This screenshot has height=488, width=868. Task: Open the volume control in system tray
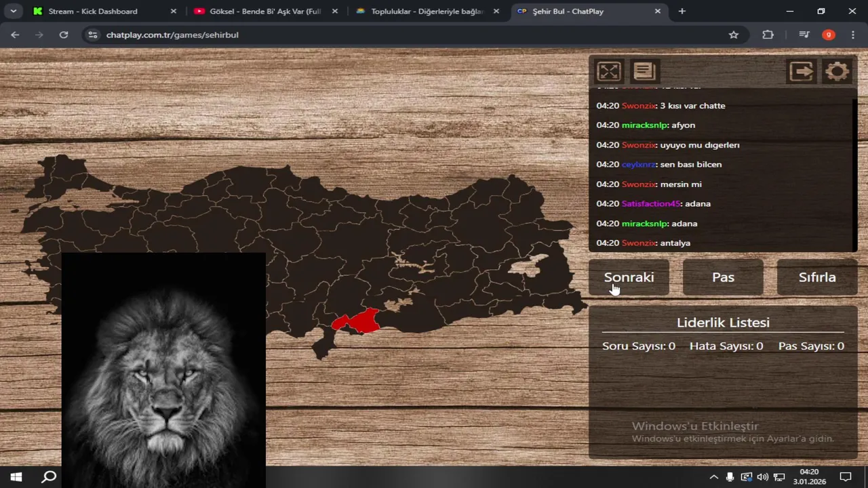coord(763,476)
